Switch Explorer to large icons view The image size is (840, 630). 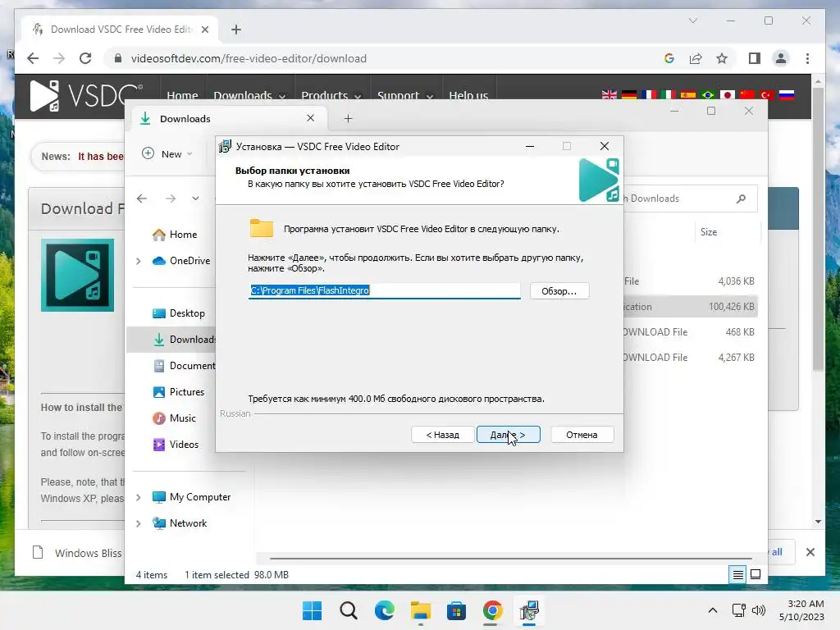pyautogui.click(x=756, y=575)
